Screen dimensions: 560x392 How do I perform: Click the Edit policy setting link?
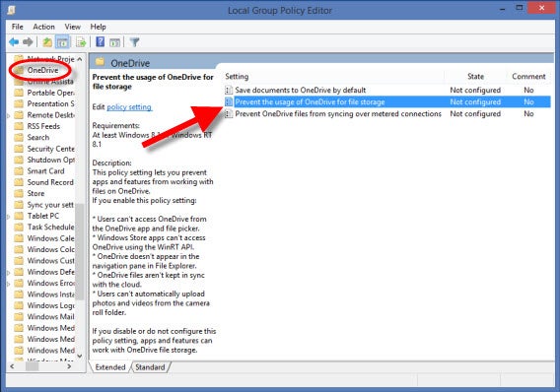click(129, 106)
